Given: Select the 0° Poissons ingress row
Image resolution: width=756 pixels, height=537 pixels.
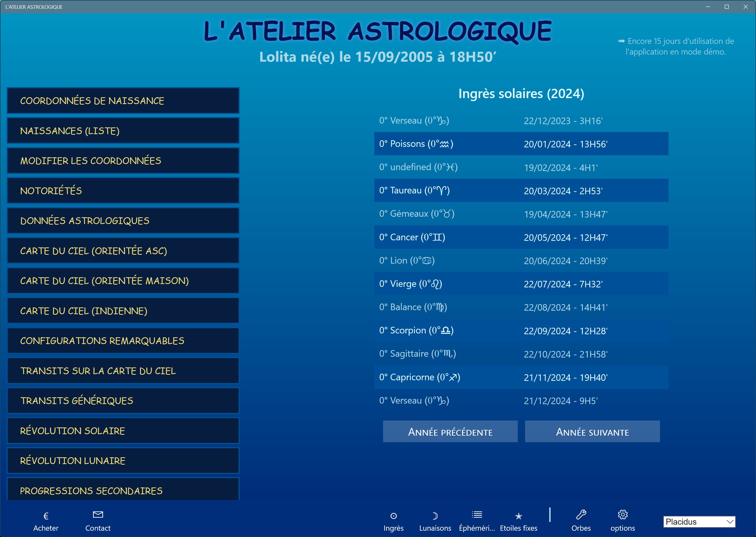Looking at the screenshot, I should (x=521, y=144).
